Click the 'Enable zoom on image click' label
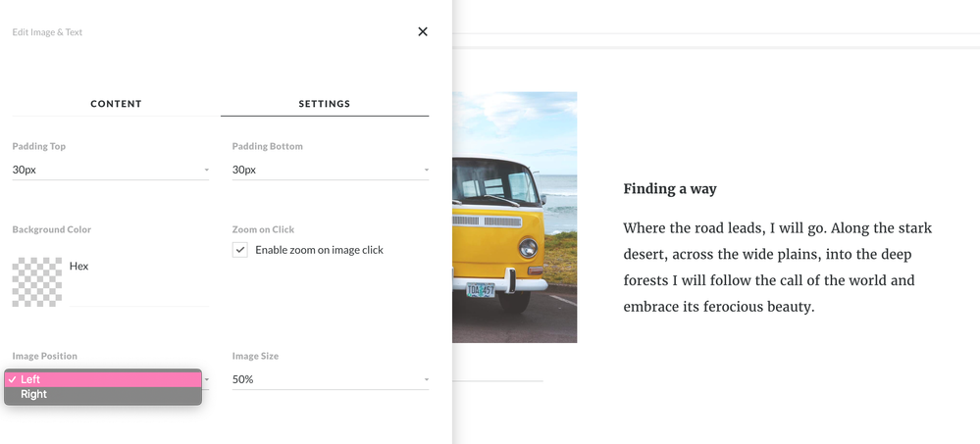Viewport: 980px width, 444px height. coord(319,250)
